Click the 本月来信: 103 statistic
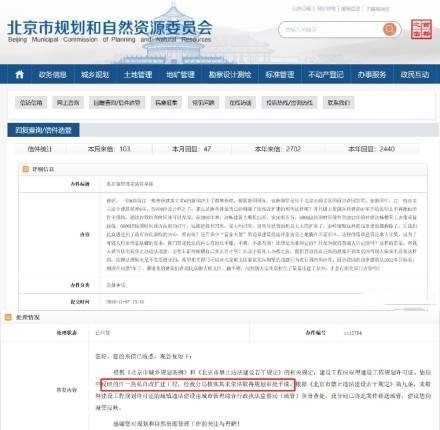440x430 pixels. [x=109, y=149]
